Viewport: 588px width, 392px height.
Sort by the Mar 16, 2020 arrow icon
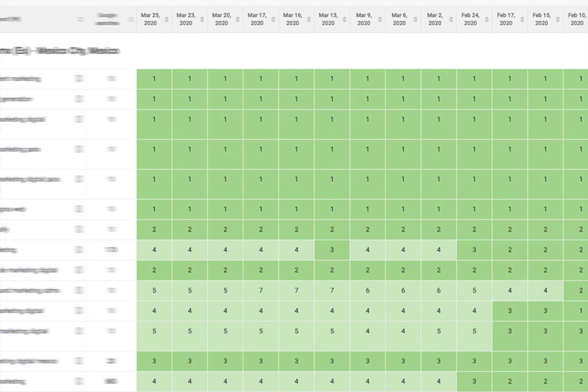click(x=309, y=19)
